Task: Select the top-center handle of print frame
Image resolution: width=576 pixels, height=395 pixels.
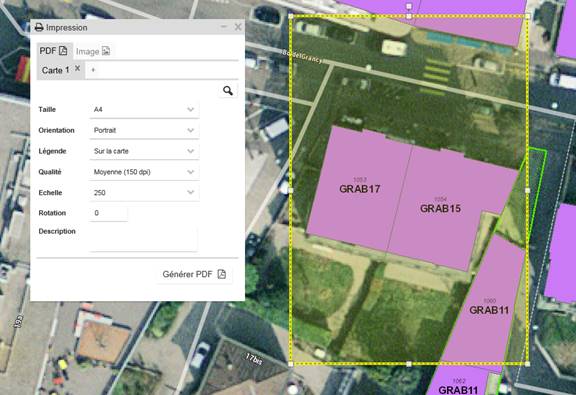Action: (409, 16)
